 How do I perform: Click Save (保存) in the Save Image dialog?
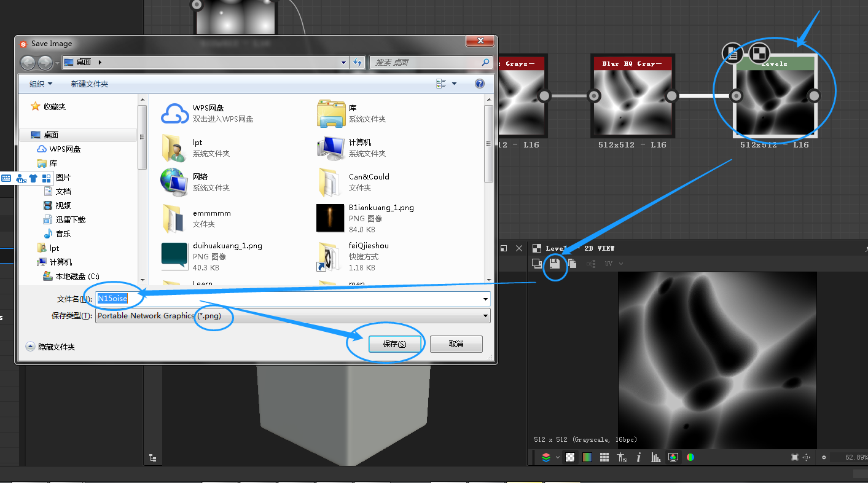(394, 344)
